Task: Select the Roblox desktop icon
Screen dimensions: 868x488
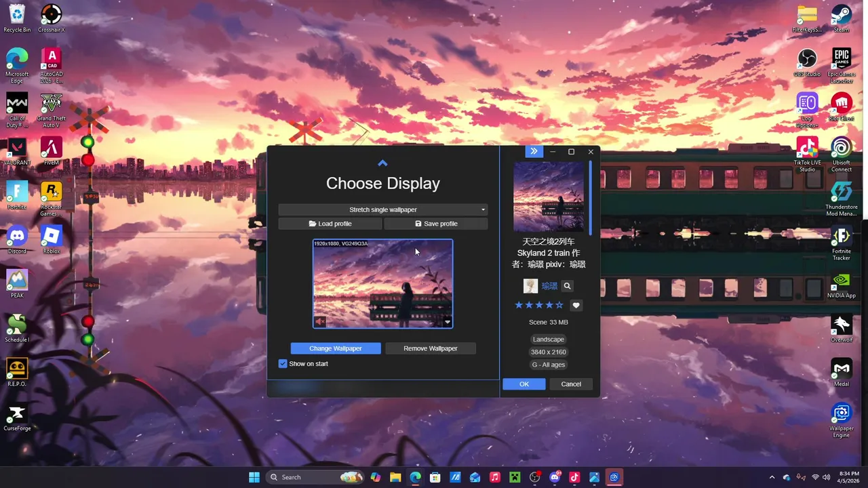Action: pyautogui.click(x=52, y=239)
